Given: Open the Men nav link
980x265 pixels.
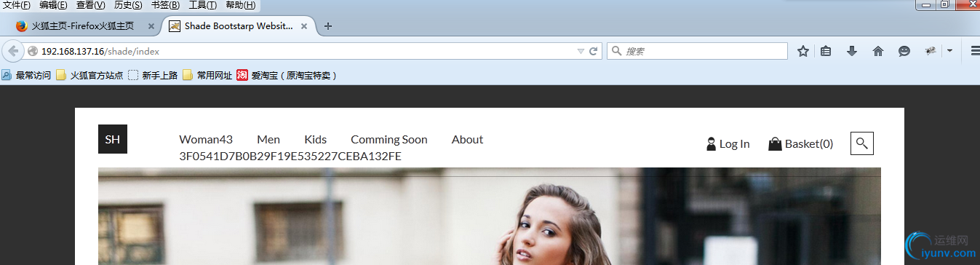Looking at the screenshot, I should [268, 139].
